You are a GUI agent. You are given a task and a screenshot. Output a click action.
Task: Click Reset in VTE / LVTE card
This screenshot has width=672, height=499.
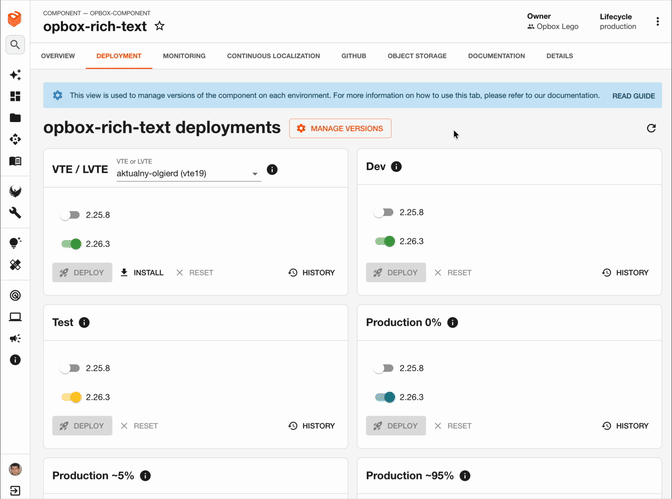click(x=195, y=273)
